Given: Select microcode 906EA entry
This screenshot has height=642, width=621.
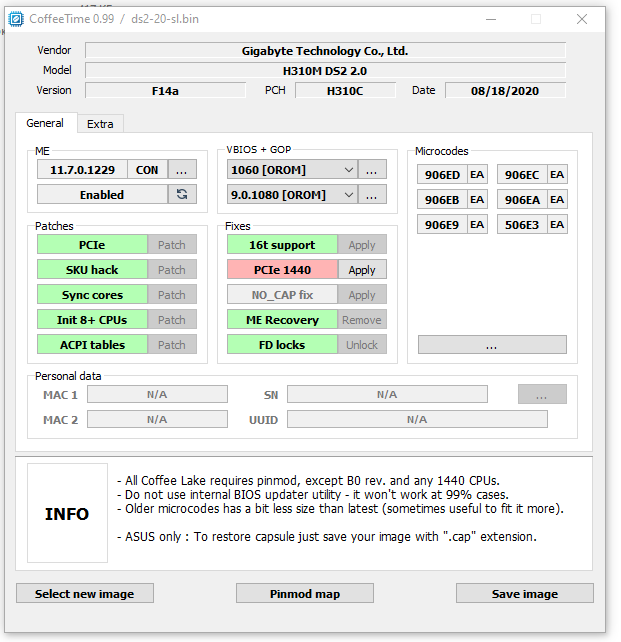Looking at the screenshot, I should (x=522, y=199).
